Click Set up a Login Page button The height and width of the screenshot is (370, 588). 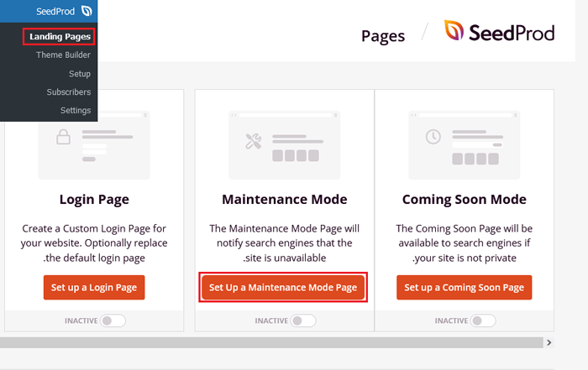click(94, 287)
